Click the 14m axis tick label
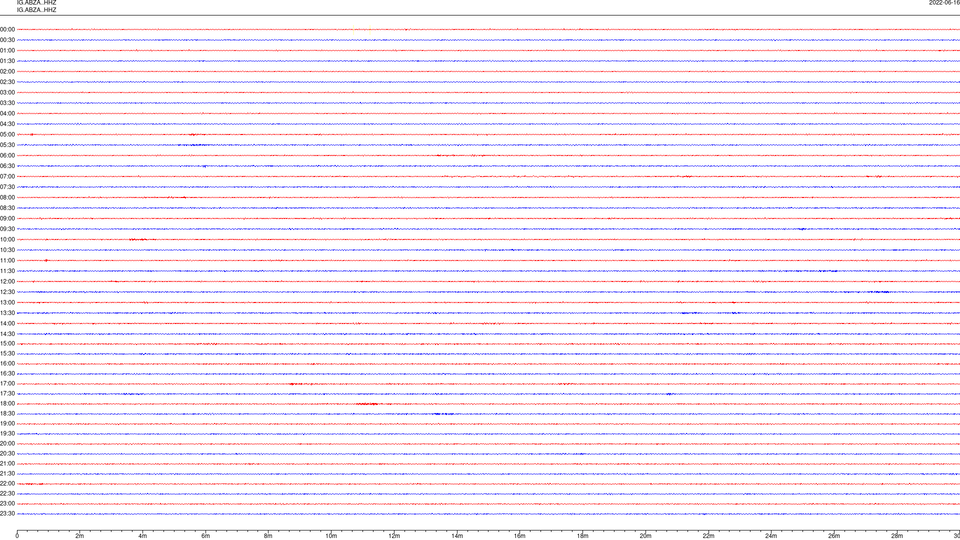This screenshot has height=540, width=960. (457, 536)
